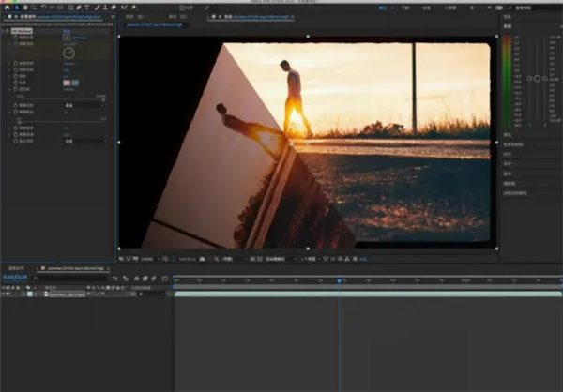
Task: Select the Roto Brush tool
Action: point(124,8)
